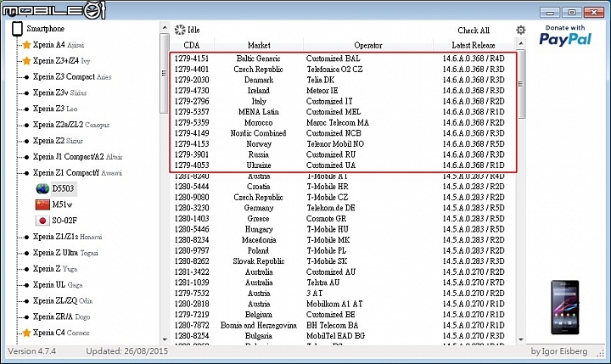Select Xperia J1 Compact/A2 Altair in tree
This screenshot has width=611, height=364.
coord(77,157)
